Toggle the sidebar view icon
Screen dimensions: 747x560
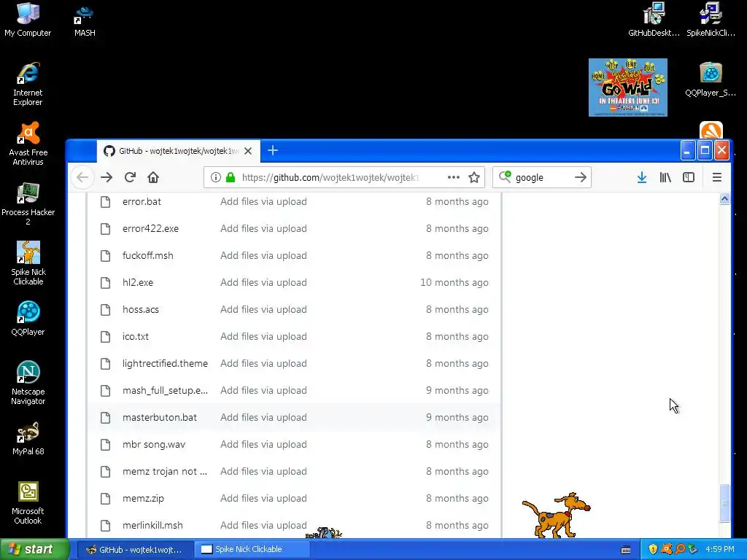click(689, 178)
